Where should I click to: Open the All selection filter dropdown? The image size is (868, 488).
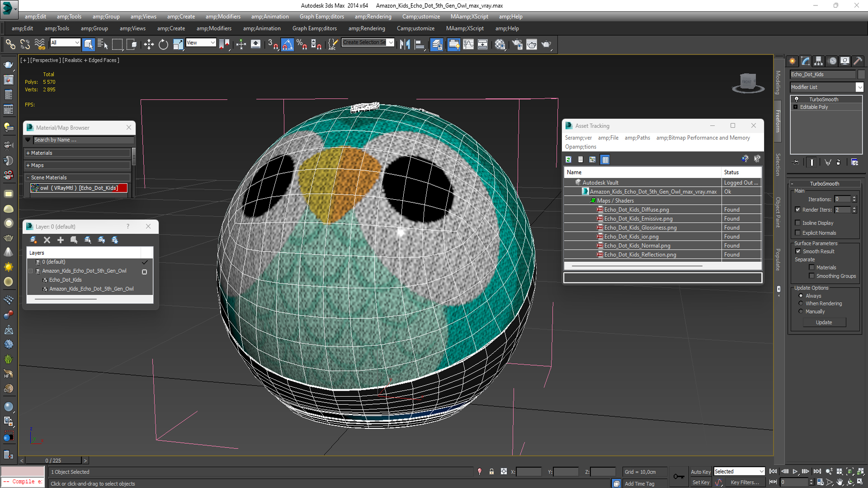[65, 42]
